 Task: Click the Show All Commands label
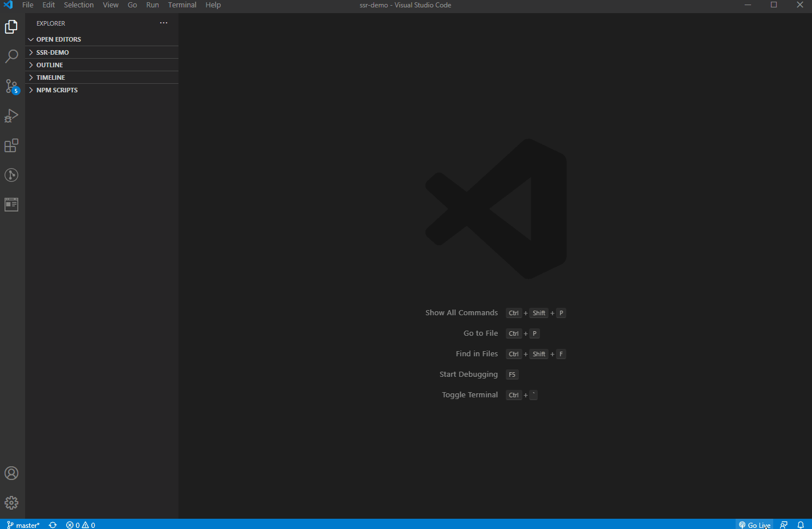coord(461,313)
